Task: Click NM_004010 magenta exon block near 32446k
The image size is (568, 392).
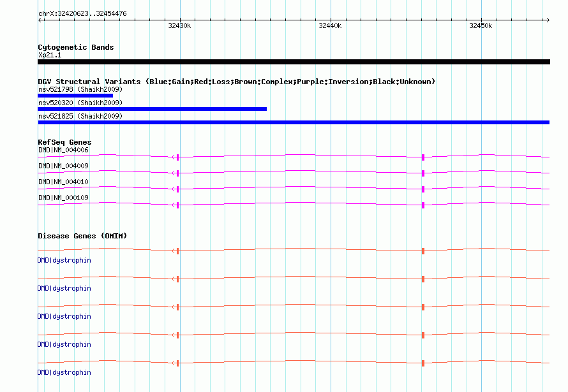Action: (x=422, y=189)
